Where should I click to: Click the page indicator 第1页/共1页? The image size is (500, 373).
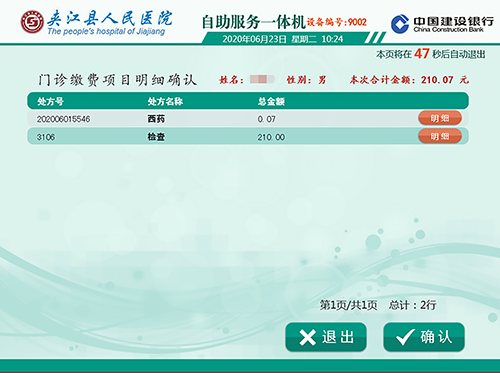(x=349, y=305)
